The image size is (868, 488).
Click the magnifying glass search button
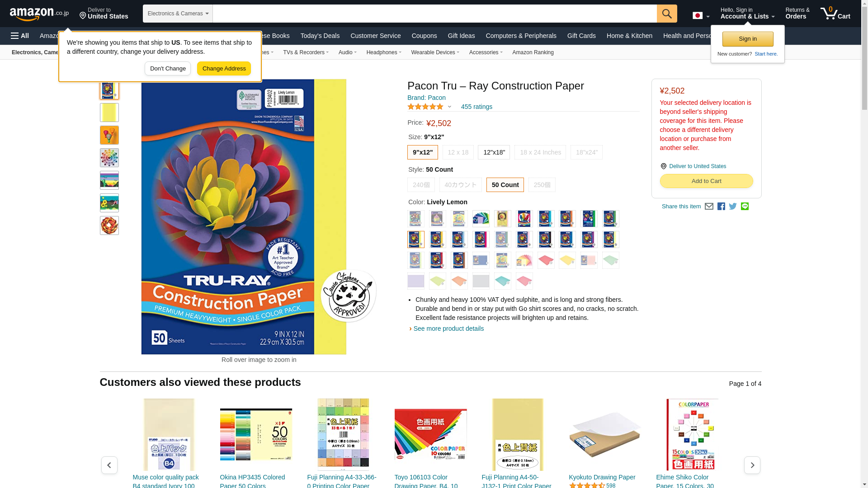click(667, 14)
